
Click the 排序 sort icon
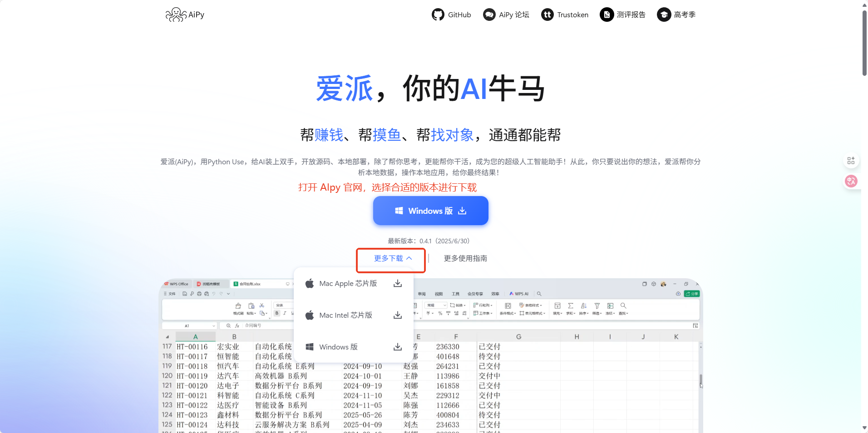point(584,306)
